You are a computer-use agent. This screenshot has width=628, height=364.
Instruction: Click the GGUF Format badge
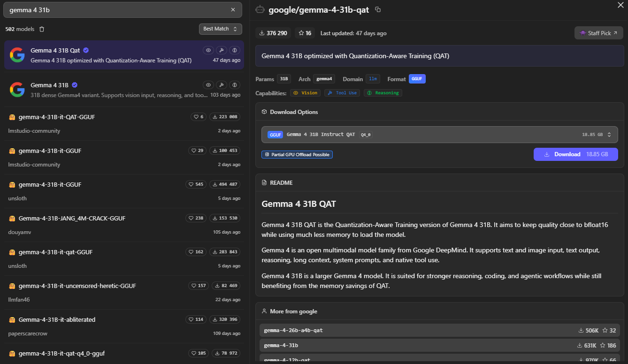click(x=417, y=79)
